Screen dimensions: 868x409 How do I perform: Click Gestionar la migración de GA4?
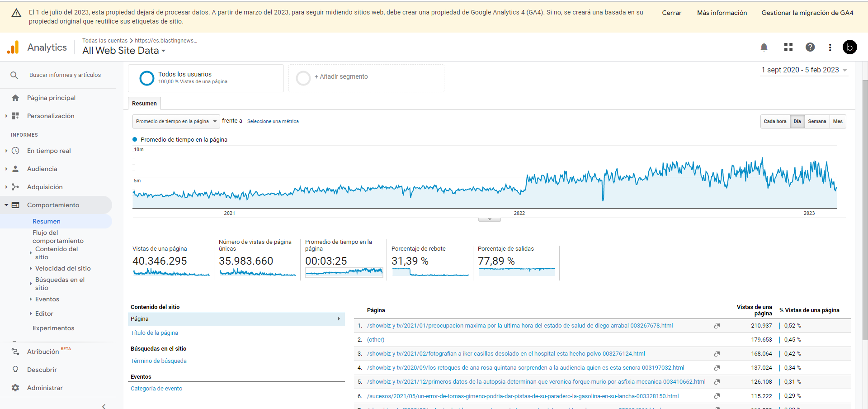click(807, 13)
